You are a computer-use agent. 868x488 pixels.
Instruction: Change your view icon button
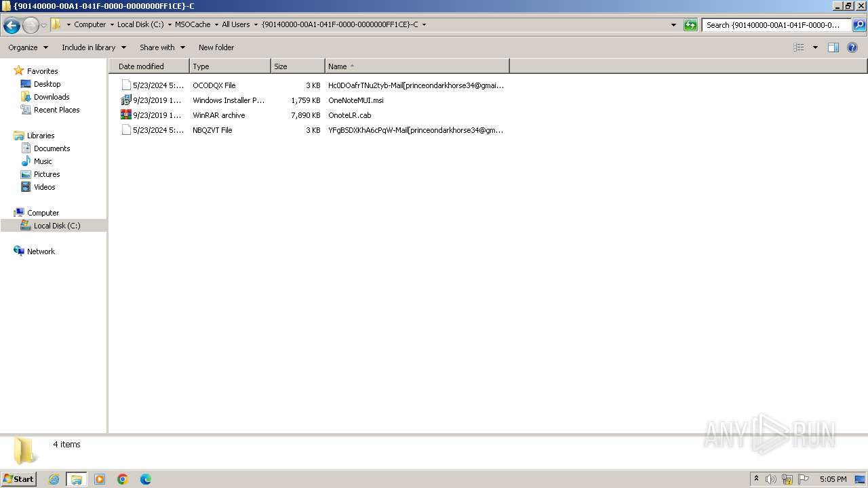click(x=799, y=47)
